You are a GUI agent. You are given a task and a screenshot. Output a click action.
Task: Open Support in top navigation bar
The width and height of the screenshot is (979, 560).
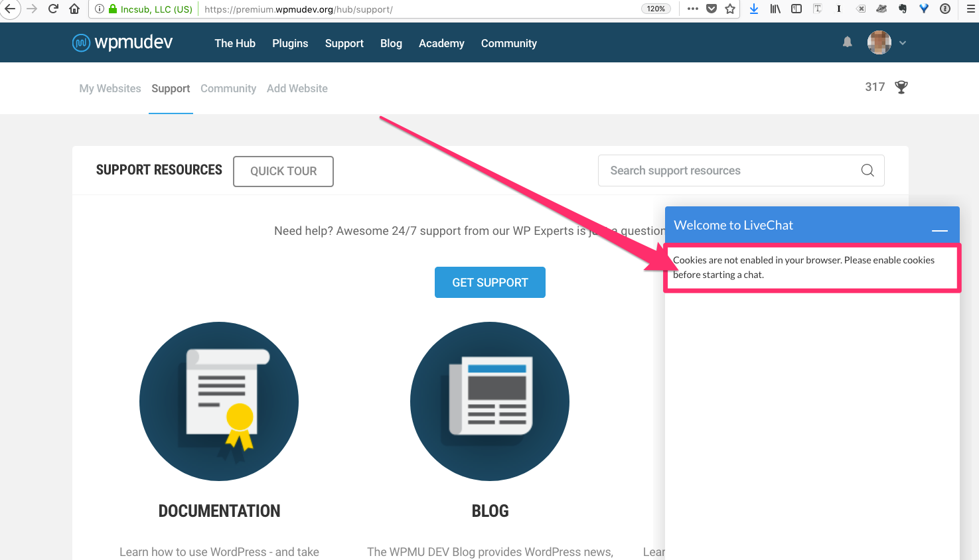pos(344,43)
